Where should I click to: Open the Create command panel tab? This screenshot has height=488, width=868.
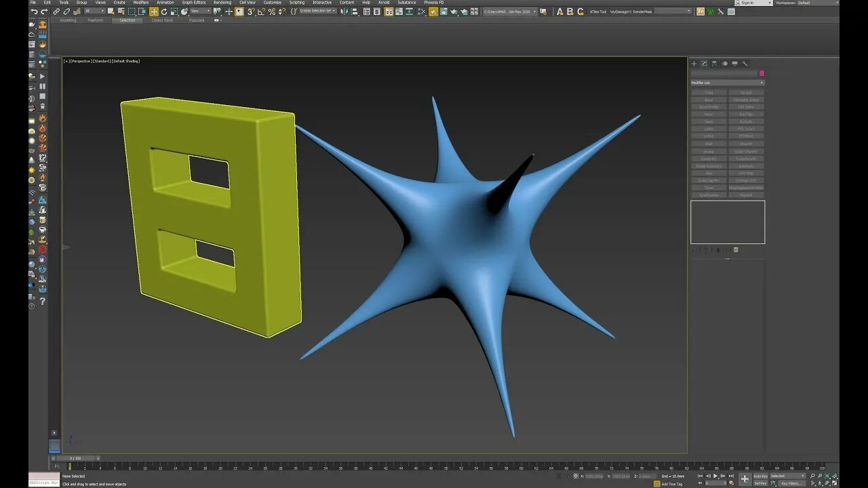click(694, 64)
